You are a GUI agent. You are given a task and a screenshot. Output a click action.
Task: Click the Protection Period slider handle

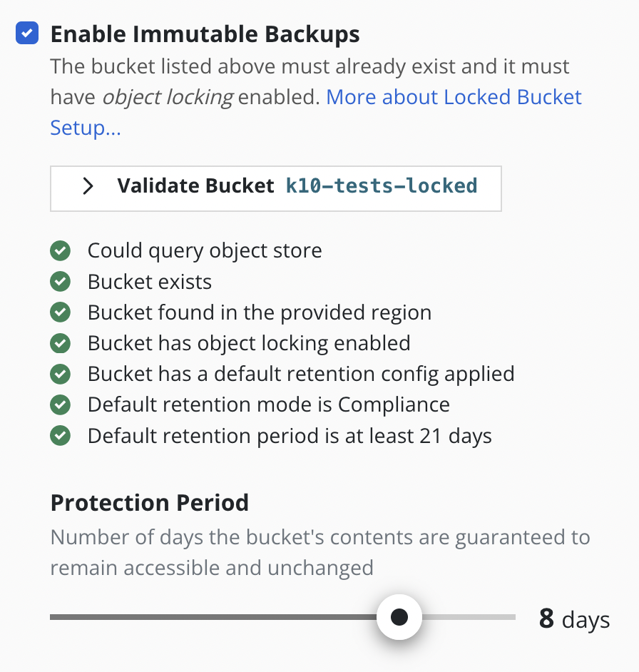(399, 617)
